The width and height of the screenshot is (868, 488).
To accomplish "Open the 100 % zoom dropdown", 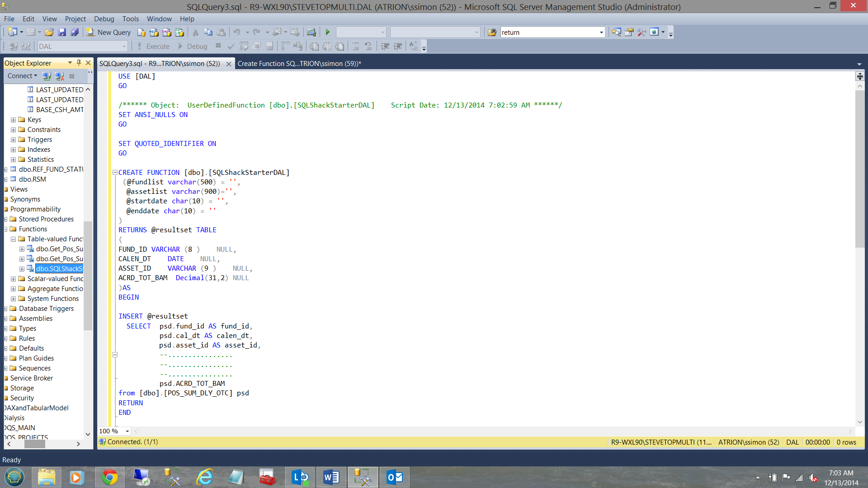I will [127, 431].
